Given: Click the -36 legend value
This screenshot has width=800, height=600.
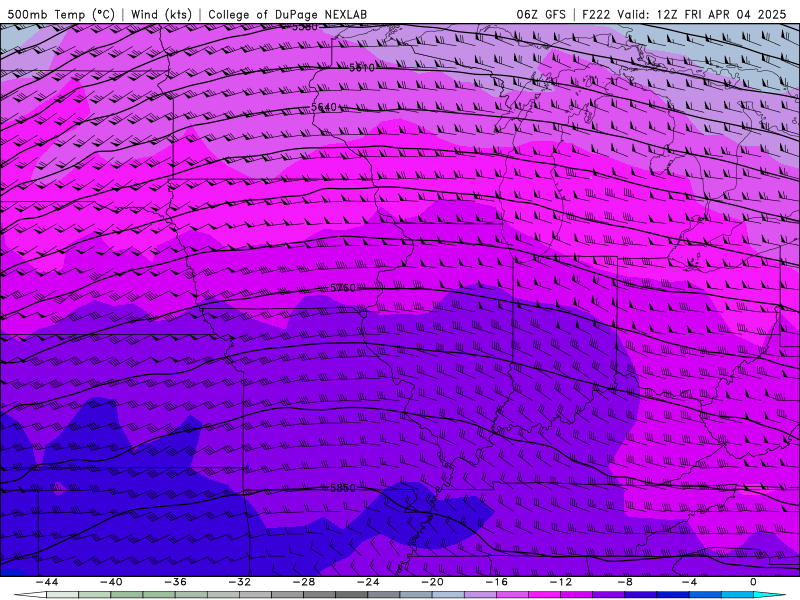Looking at the screenshot, I should [x=176, y=582].
